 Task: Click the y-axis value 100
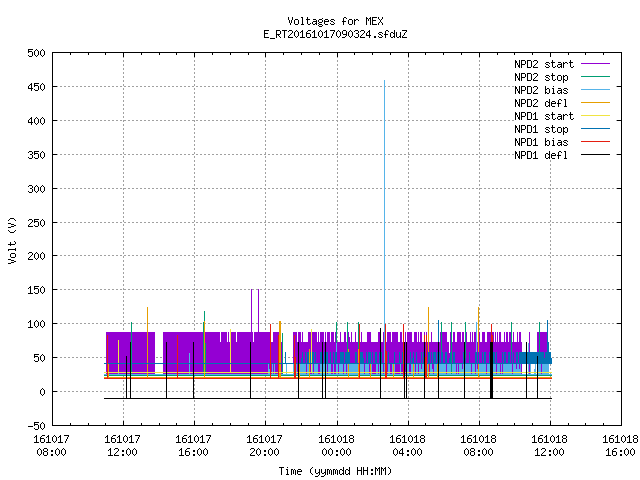click(x=36, y=324)
